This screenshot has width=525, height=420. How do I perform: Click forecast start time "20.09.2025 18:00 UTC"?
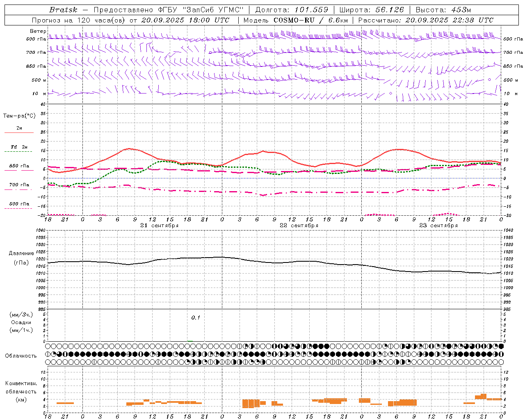185,20
